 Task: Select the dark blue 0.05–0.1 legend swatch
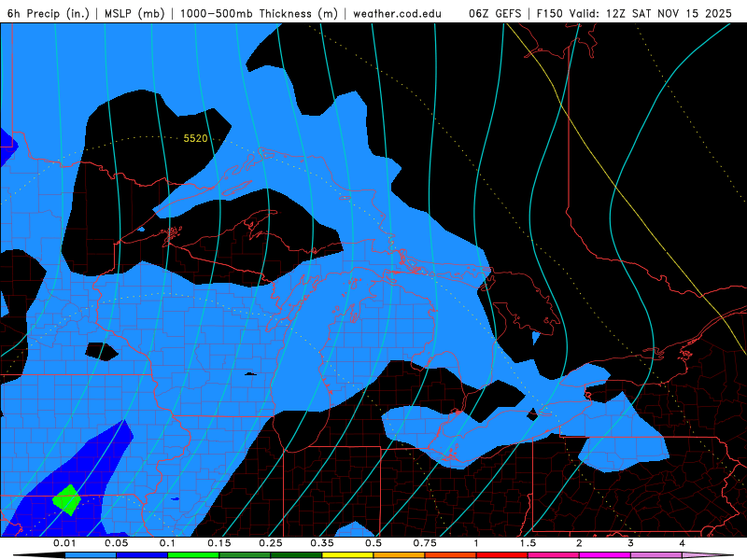click(142, 555)
